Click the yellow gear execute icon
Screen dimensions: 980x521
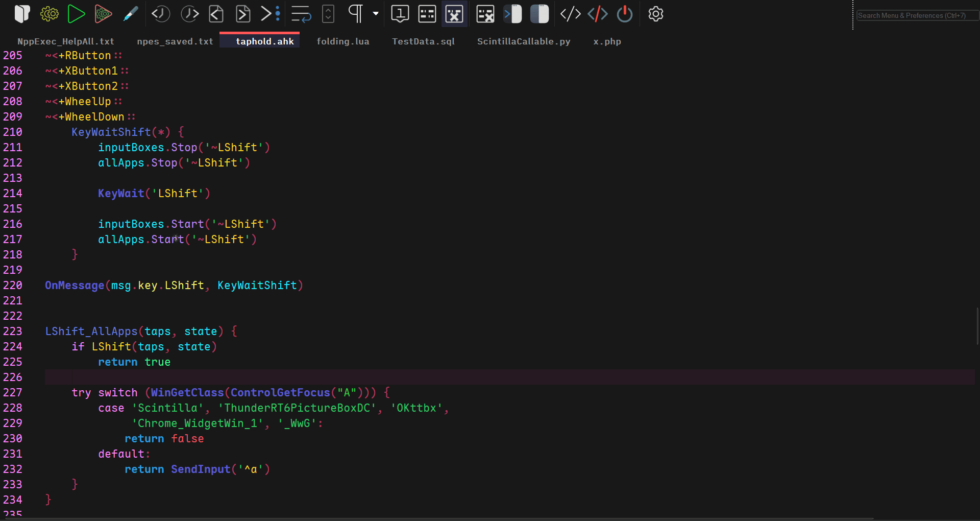pyautogui.click(x=50, y=14)
